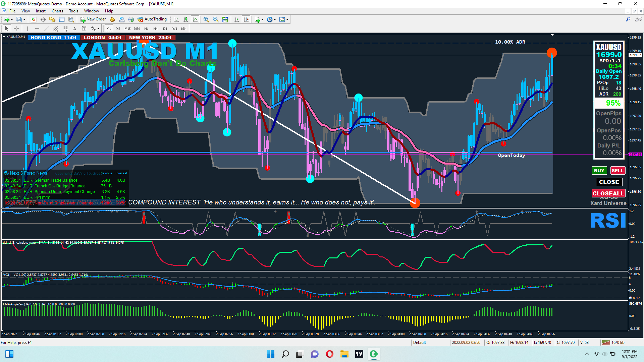Expand the indicators list dropdown arrow

coord(262,19)
